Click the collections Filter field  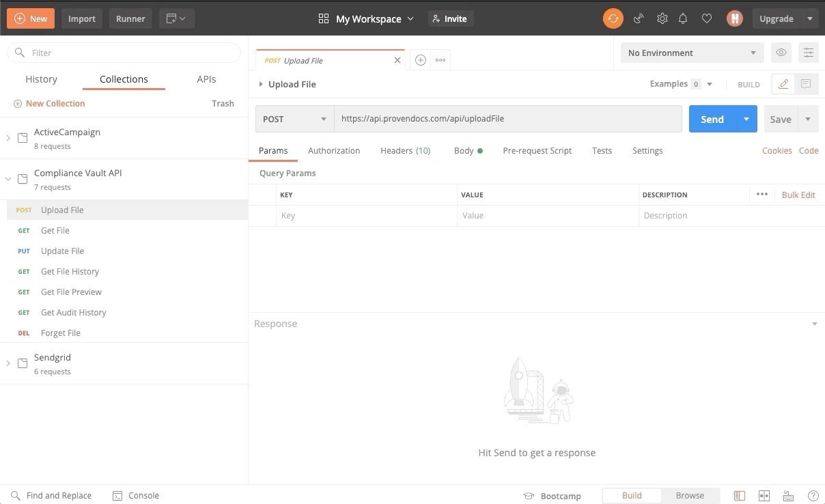pyautogui.click(x=124, y=53)
